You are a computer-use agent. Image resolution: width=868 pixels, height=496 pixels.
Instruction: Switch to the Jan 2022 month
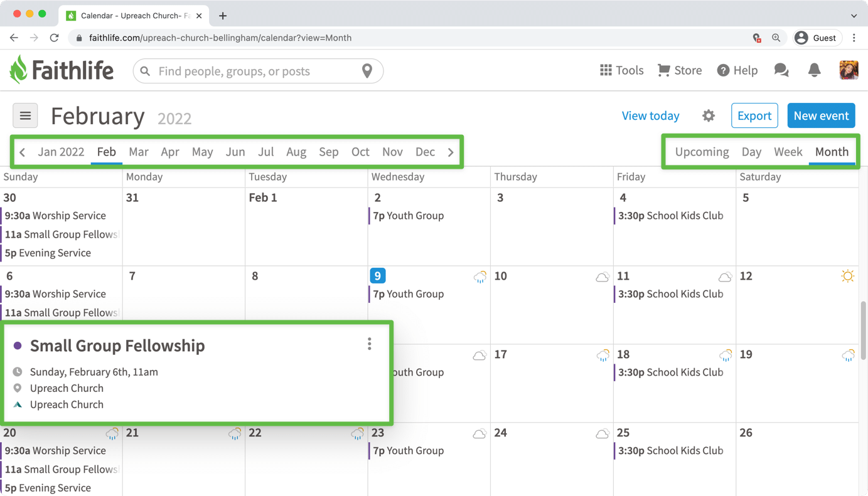click(x=61, y=152)
